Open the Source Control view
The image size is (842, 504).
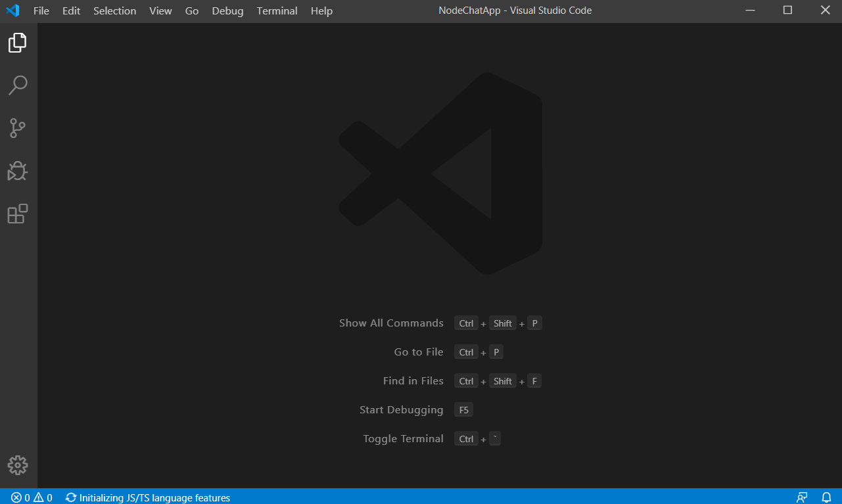click(x=18, y=128)
